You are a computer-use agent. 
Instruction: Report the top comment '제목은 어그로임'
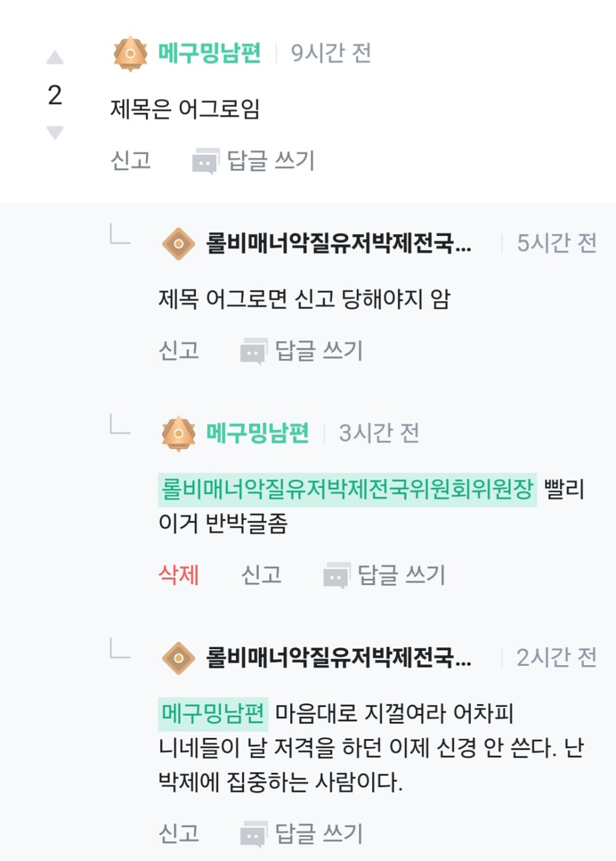pyautogui.click(x=131, y=161)
